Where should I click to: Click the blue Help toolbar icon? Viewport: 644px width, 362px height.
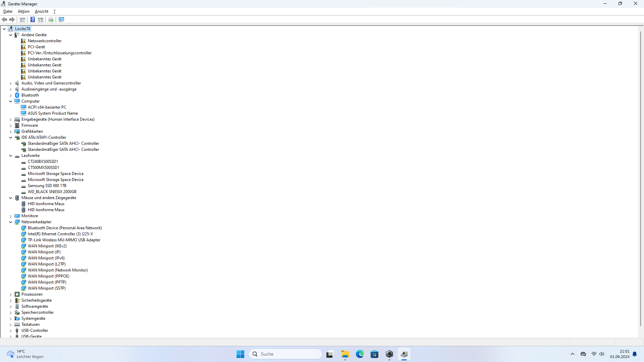(x=33, y=20)
